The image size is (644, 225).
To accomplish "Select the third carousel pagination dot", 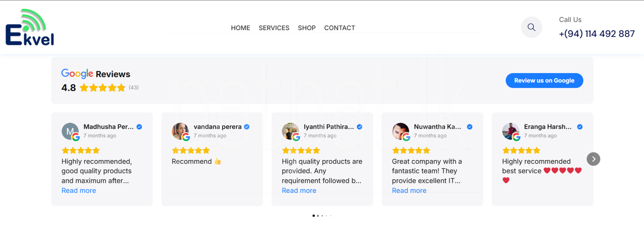I will 322,216.
